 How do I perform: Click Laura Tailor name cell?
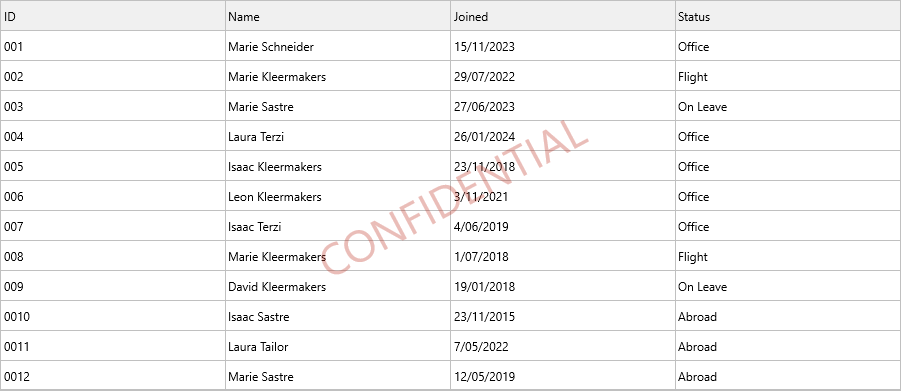338,347
